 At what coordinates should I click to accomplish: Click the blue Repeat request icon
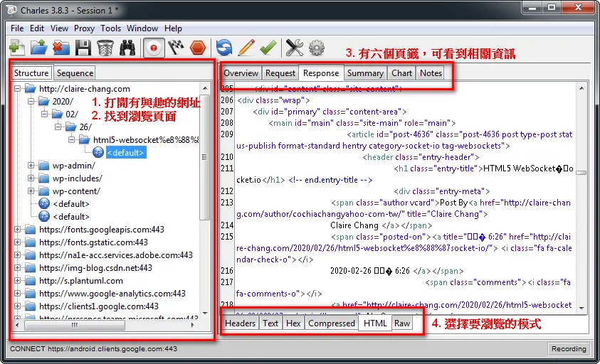tap(224, 48)
